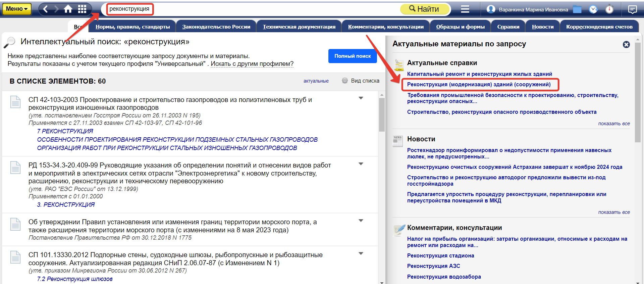The width and height of the screenshot is (644, 284).
Task: Open the Меню dropdown
Action: (x=17, y=9)
